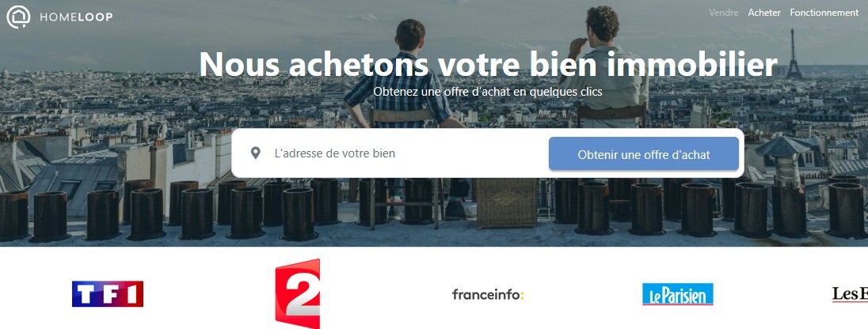
Task: Click the HOMELOOP wordmark text
Action: coord(76,17)
